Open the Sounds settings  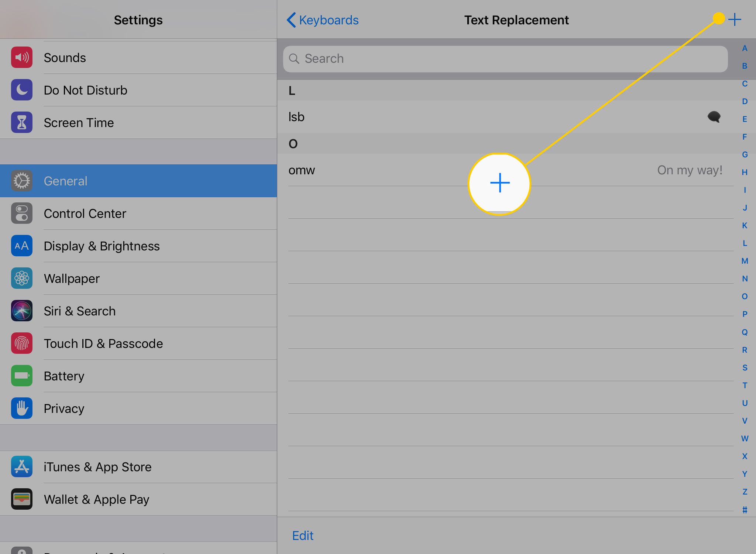tap(64, 58)
